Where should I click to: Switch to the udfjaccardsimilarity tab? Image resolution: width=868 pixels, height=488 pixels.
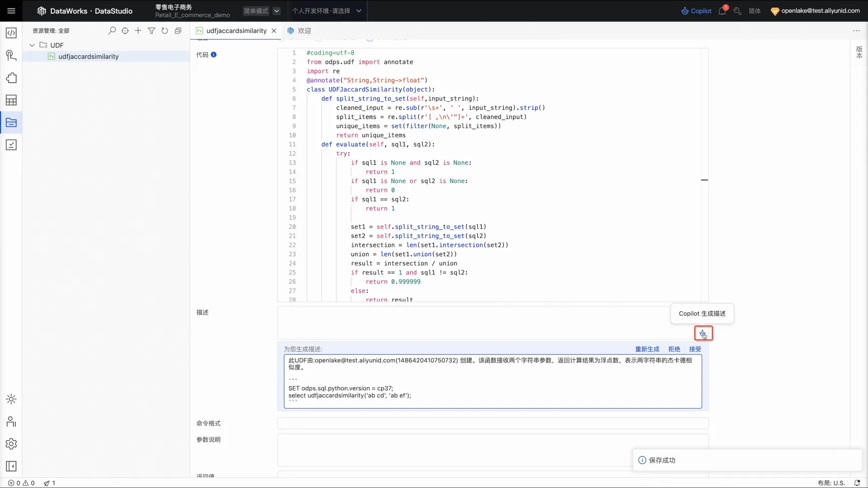click(236, 30)
